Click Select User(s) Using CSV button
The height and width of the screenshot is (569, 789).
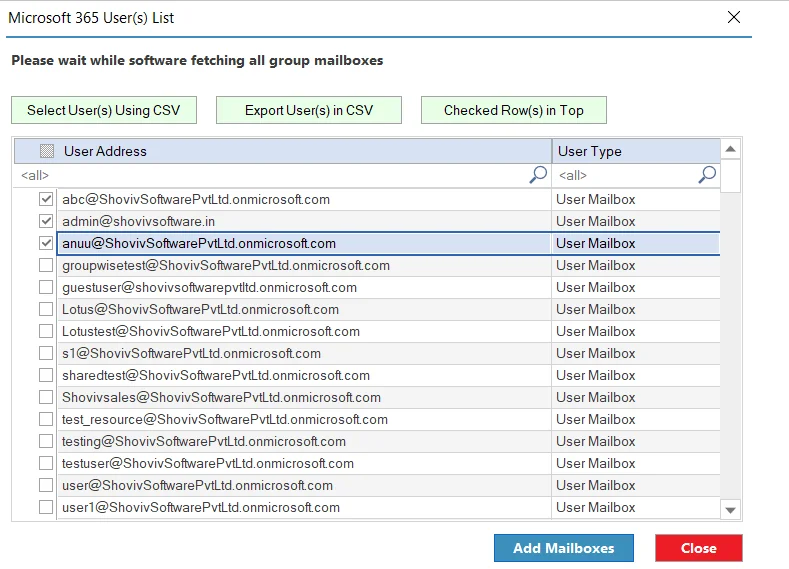(x=104, y=110)
